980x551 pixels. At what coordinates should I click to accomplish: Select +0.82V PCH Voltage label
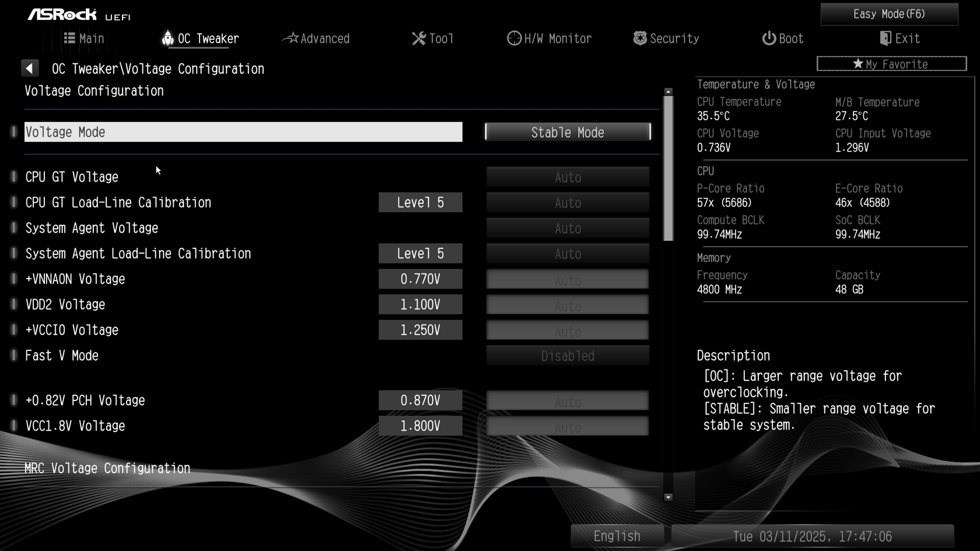(85, 401)
